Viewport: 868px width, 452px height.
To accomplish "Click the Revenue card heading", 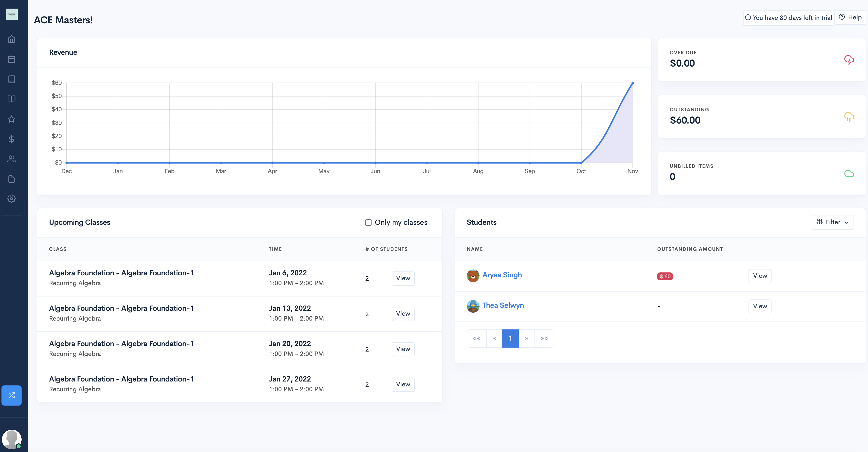I will (x=63, y=52).
